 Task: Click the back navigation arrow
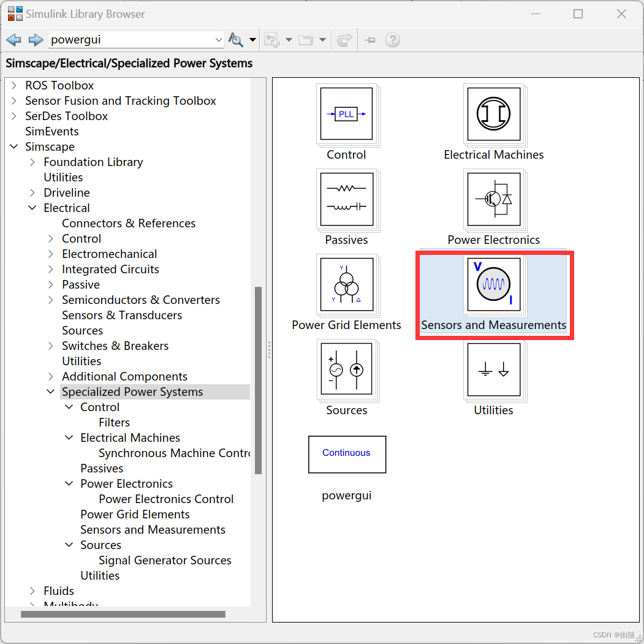point(13,40)
